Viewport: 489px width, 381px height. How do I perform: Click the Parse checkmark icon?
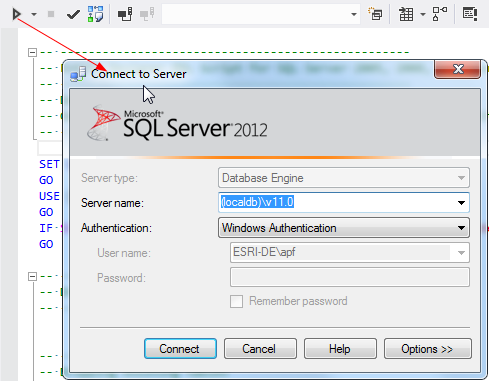(x=73, y=14)
